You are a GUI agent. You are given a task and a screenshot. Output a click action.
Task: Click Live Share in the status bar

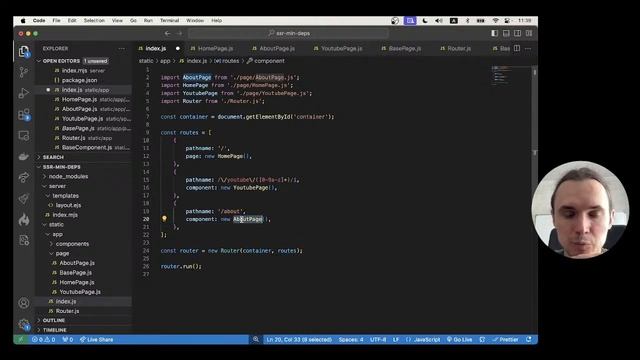[x=96, y=340]
